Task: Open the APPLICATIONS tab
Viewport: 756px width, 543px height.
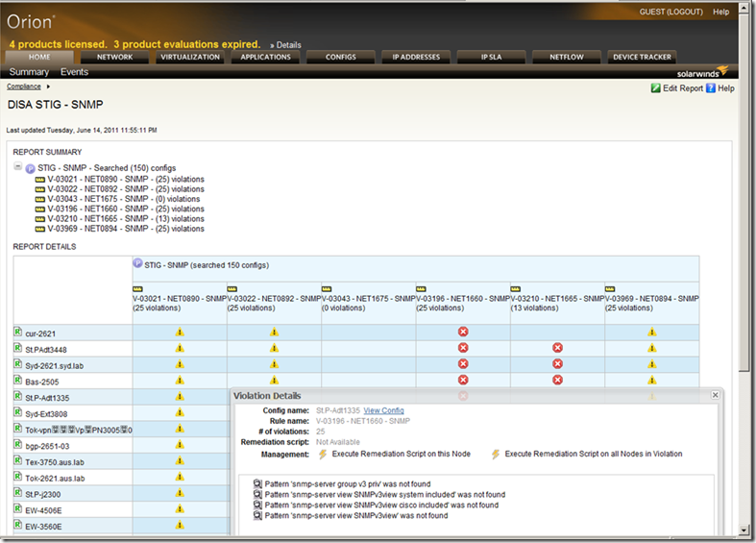Action: (x=266, y=57)
